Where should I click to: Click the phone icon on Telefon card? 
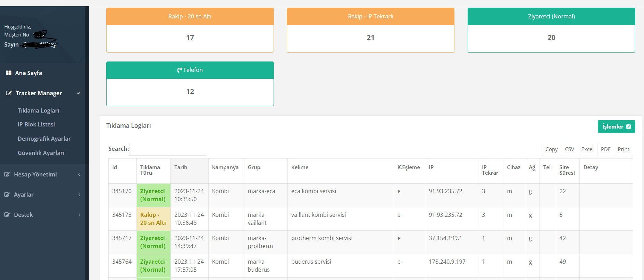click(179, 70)
